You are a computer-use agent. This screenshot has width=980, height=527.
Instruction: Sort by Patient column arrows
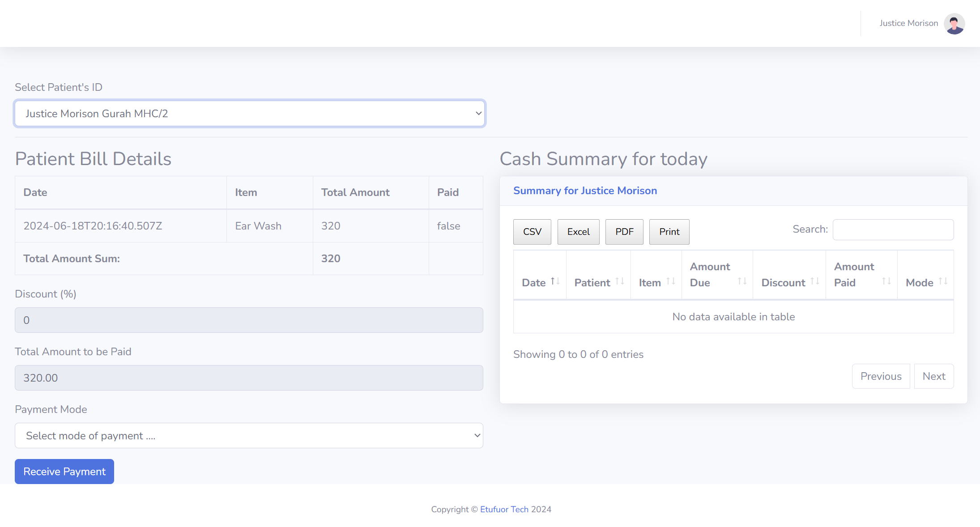(619, 281)
